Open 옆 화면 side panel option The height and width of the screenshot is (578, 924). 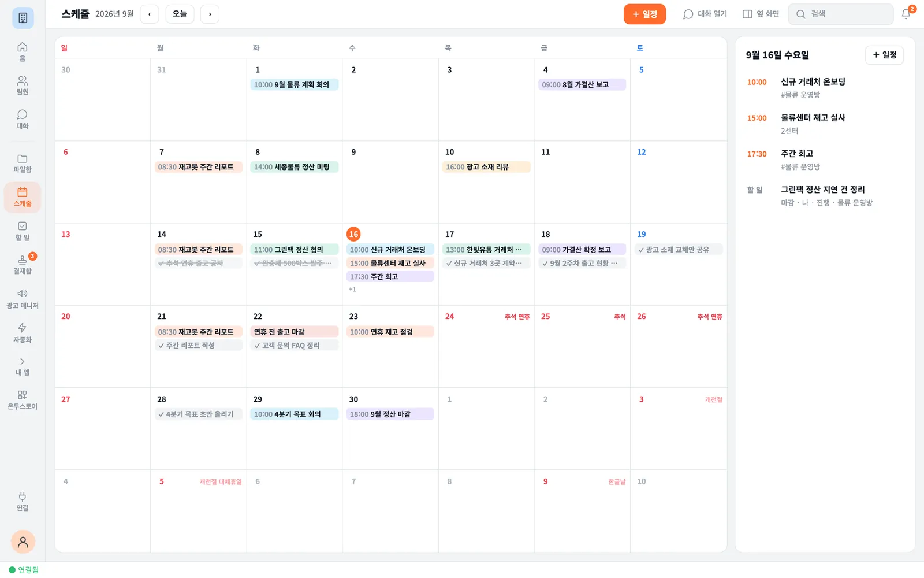point(761,14)
